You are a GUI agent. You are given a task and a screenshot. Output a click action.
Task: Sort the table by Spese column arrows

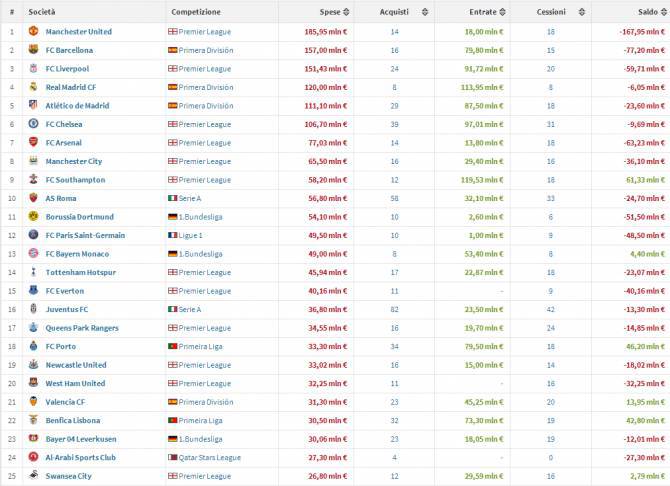coord(347,12)
